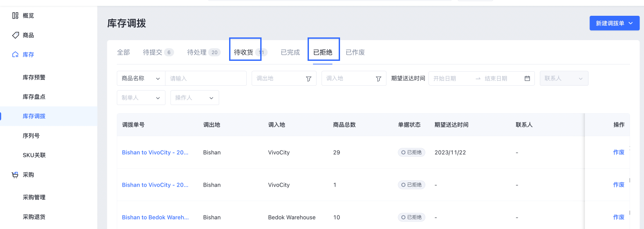Switch to the 已作废 tab

point(355,52)
